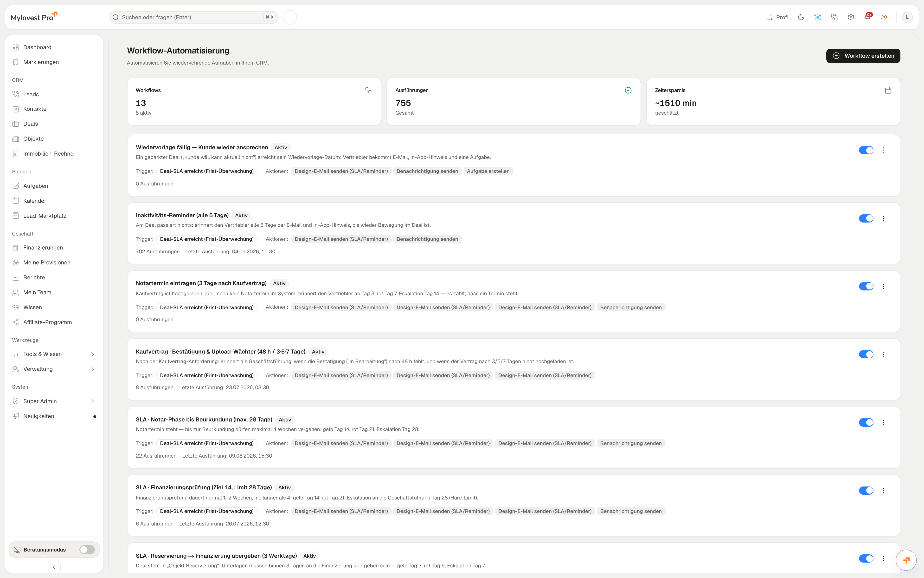Open Lead-Marktplatz

coord(54,216)
